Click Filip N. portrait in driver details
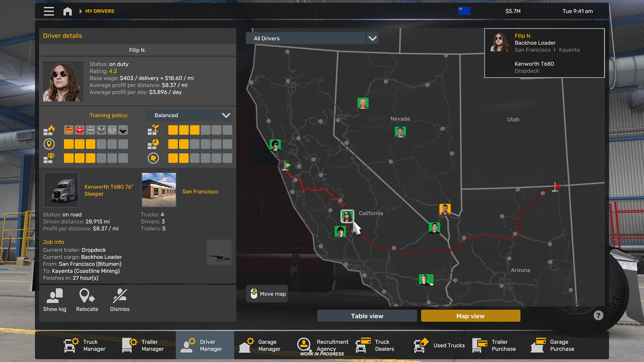Viewport: 644px width, 362px height. (x=63, y=81)
